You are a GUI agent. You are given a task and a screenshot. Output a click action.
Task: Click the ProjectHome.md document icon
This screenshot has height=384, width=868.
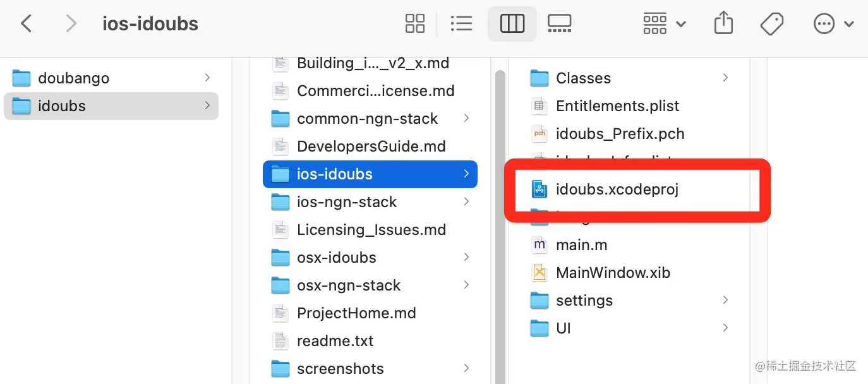[280, 313]
